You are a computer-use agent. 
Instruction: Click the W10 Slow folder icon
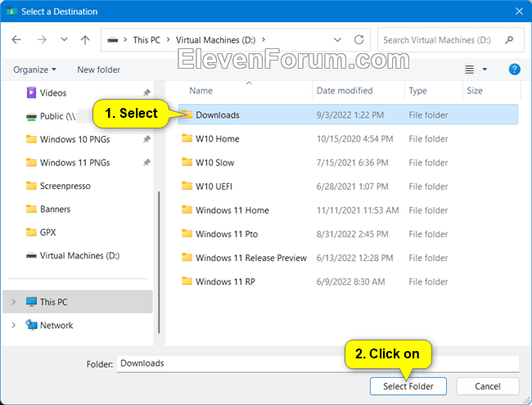pos(187,162)
